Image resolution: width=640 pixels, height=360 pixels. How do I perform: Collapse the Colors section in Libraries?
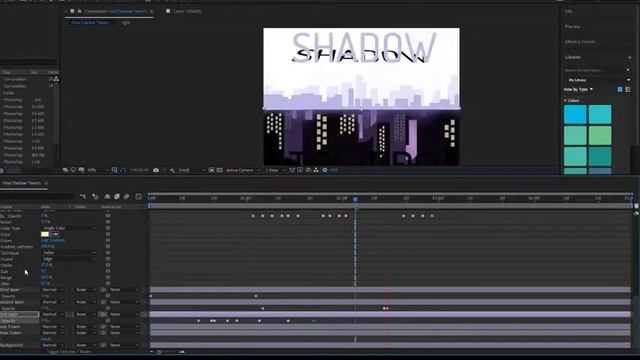pyautogui.click(x=565, y=100)
